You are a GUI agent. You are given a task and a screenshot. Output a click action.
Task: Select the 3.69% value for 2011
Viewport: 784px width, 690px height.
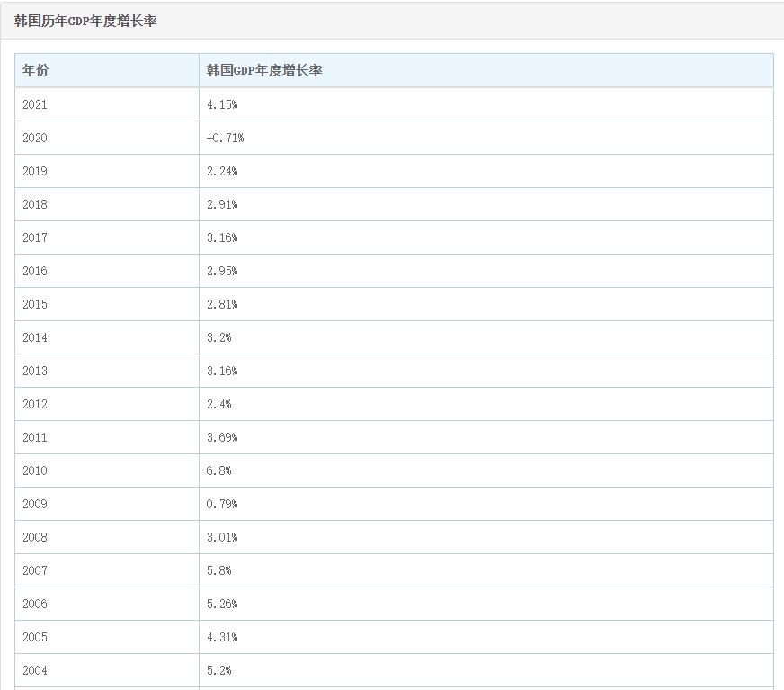(x=222, y=437)
